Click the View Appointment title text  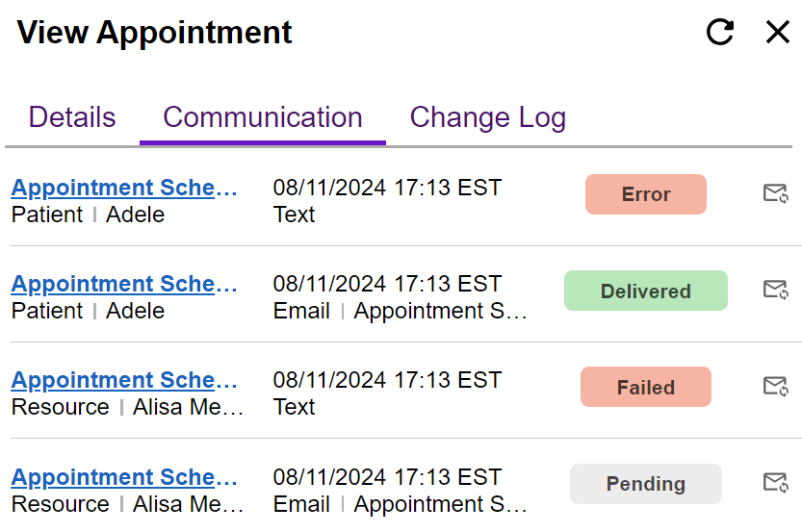tap(155, 33)
